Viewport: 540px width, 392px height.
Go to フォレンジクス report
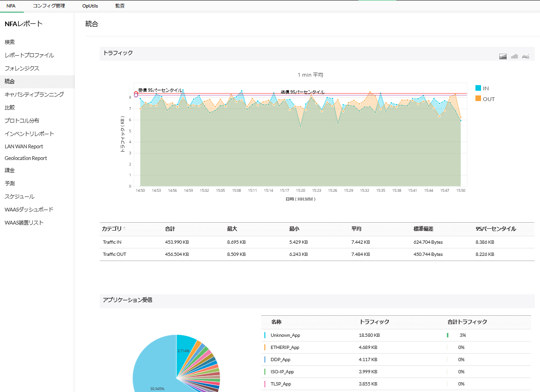click(x=22, y=68)
